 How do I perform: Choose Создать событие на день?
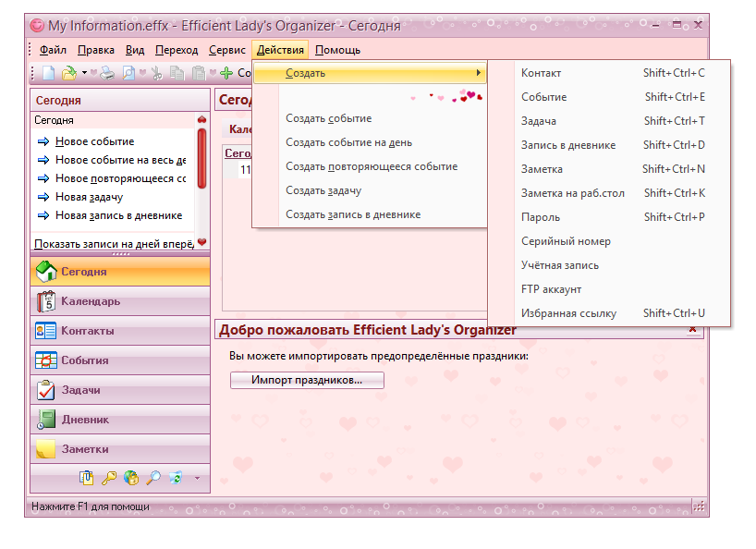pos(370,142)
